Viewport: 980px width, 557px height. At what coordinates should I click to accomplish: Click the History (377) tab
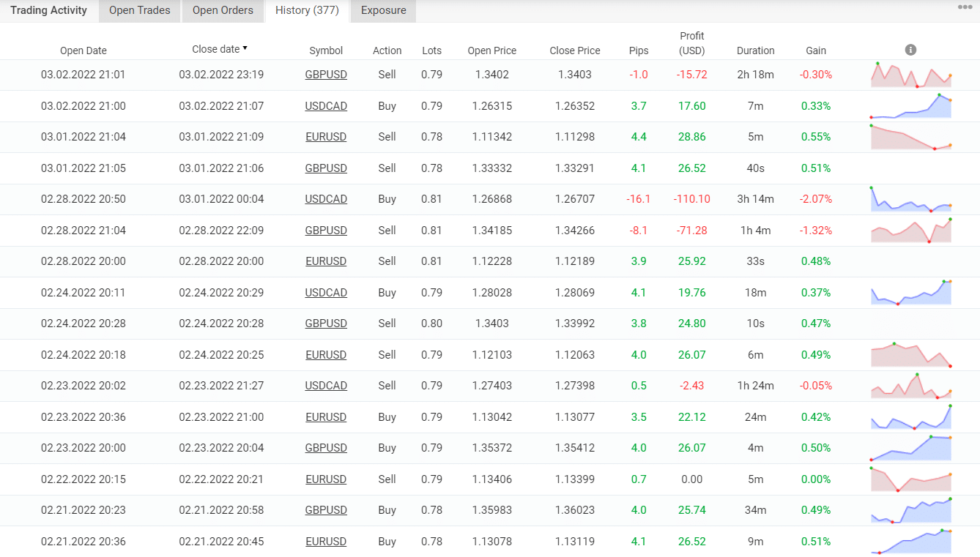pyautogui.click(x=306, y=10)
